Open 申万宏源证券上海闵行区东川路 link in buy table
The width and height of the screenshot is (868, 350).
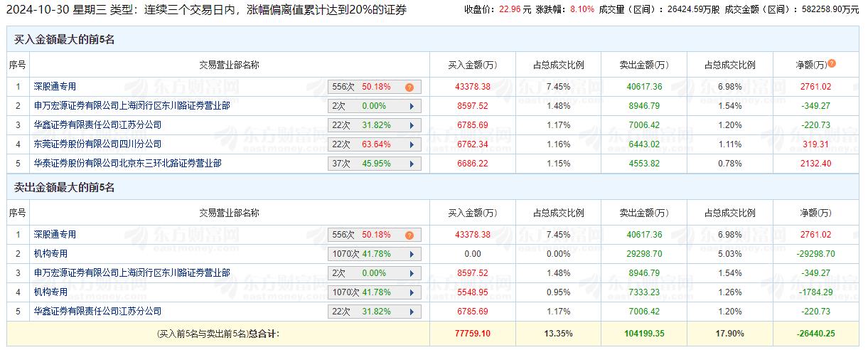[x=132, y=105]
